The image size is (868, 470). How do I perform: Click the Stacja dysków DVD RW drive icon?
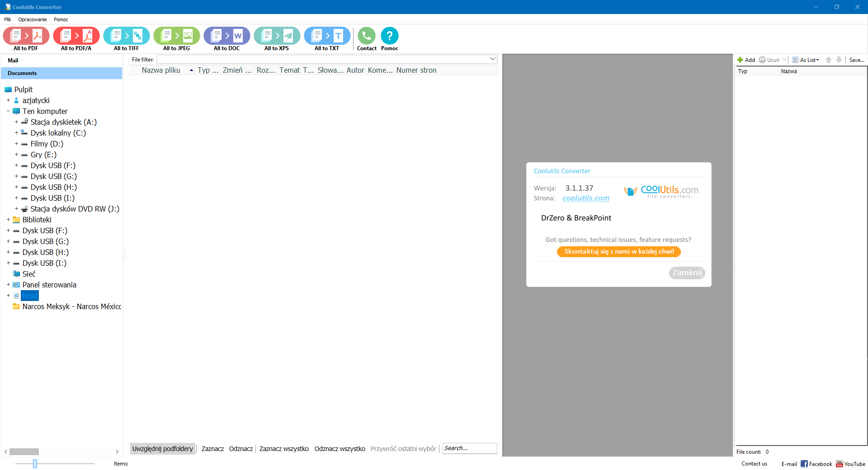tap(24, 209)
